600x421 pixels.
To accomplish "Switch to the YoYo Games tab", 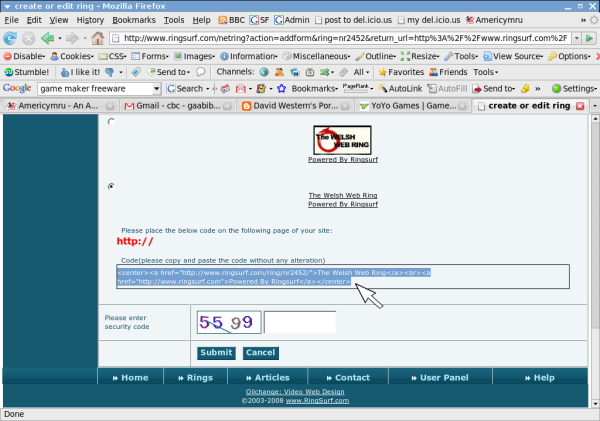I will (x=413, y=106).
